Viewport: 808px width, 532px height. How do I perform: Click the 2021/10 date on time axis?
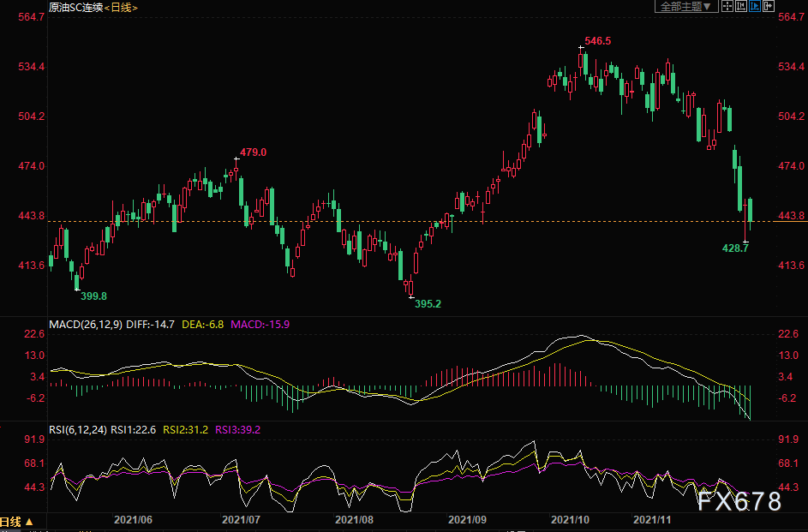[570, 520]
